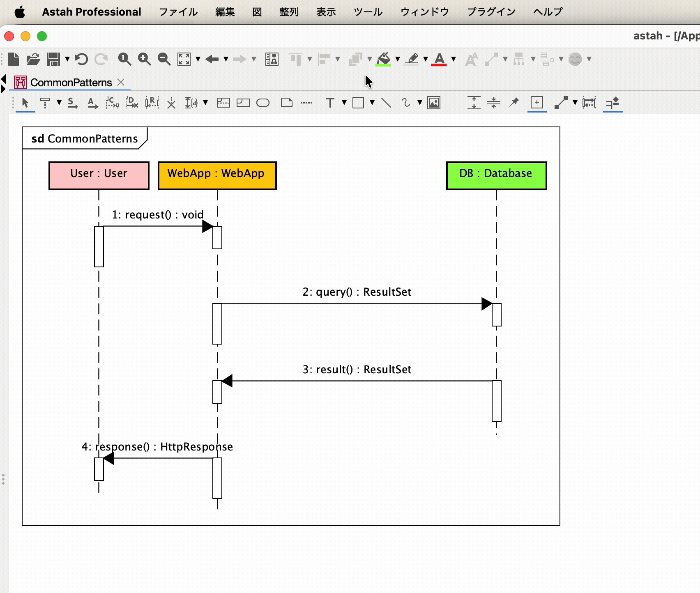Expand the save options dropdown arrow
This screenshot has width=700, height=593.
[67, 59]
